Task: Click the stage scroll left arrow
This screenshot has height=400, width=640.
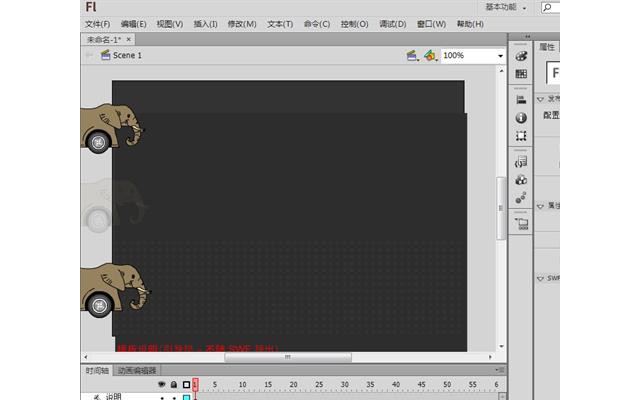Action: tap(86, 357)
